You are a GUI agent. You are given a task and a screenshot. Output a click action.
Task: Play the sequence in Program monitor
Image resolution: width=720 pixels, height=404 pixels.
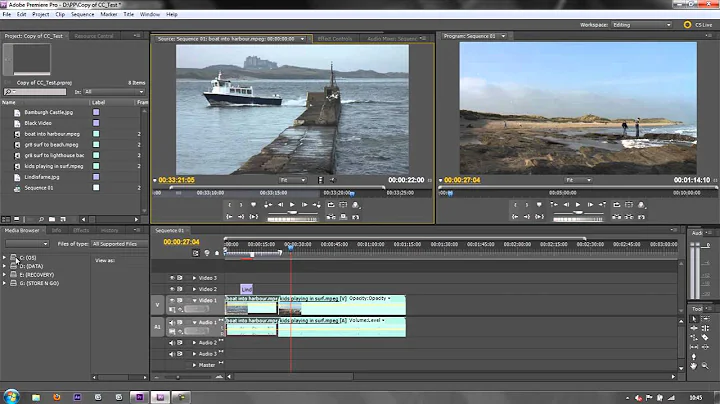578,205
